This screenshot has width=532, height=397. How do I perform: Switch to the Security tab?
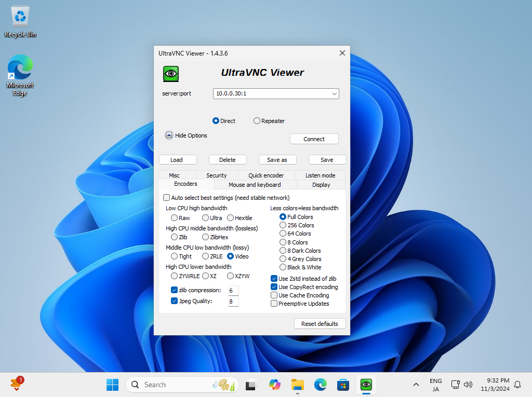216,175
